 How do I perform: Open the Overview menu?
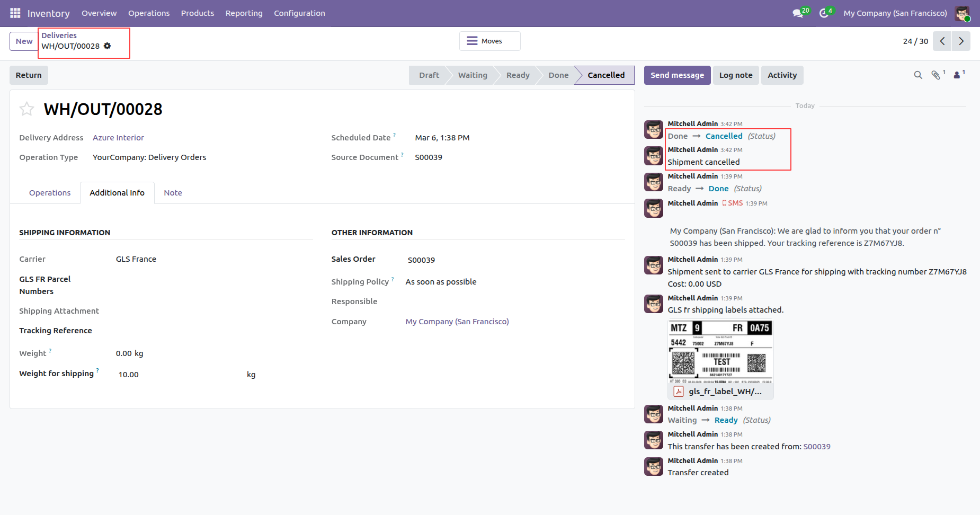coord(99,13)
